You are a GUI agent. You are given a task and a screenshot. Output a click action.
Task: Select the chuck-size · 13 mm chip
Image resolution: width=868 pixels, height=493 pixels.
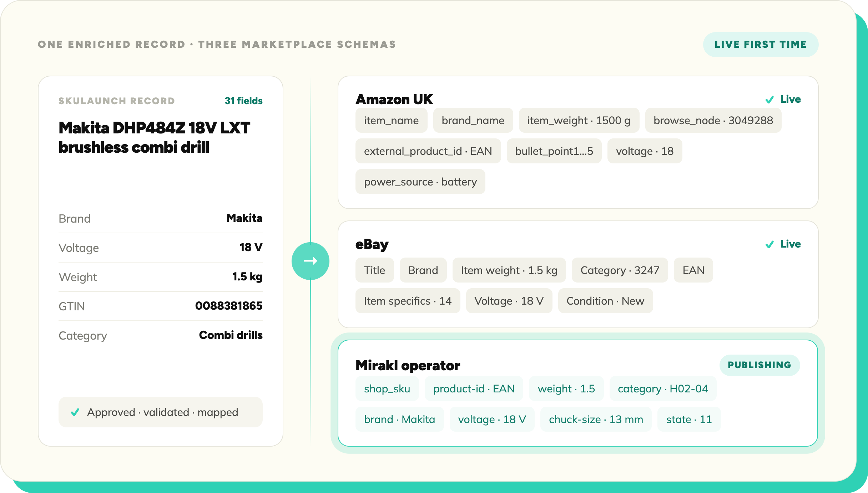pos(596,420)
